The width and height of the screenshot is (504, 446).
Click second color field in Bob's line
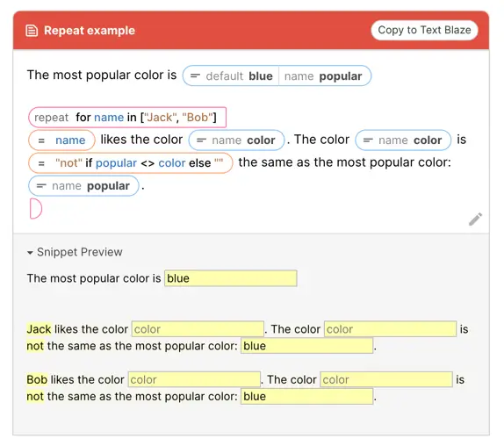click(x=386, y=379)
